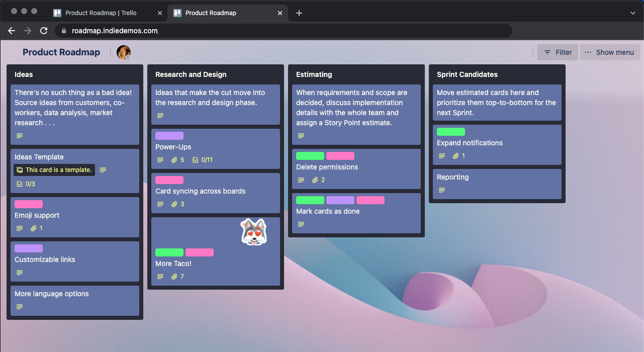
Task: Click the description icon on Customizable links
Action: click(x=20, y=273)
